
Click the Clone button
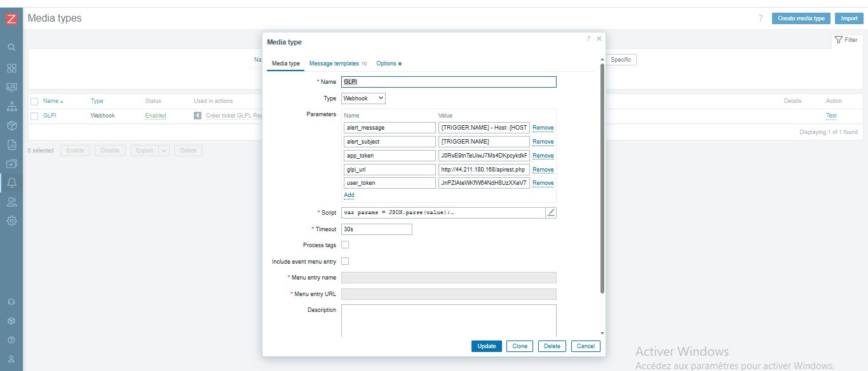(x=520, y=346)
